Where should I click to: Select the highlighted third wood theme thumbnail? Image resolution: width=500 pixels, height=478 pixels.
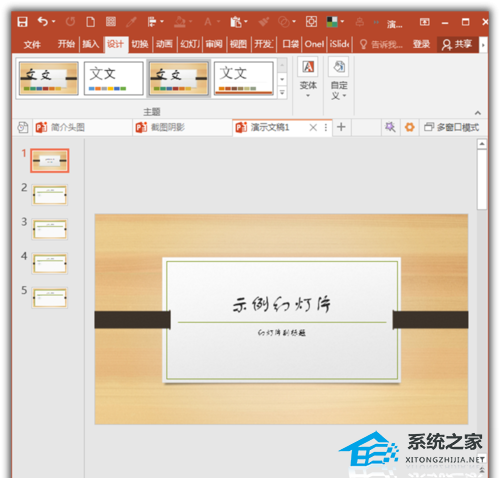179,78
